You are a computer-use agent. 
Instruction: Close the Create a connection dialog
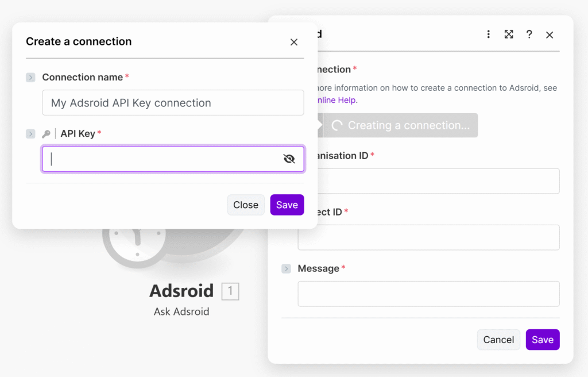[x=294, y=42]
